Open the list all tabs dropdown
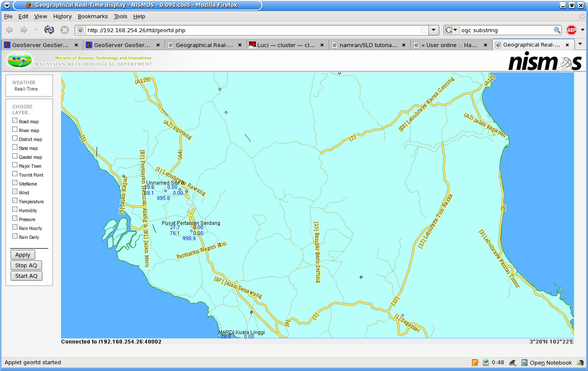The width and height of the screenshot is (588, 371). pos(580,44)
